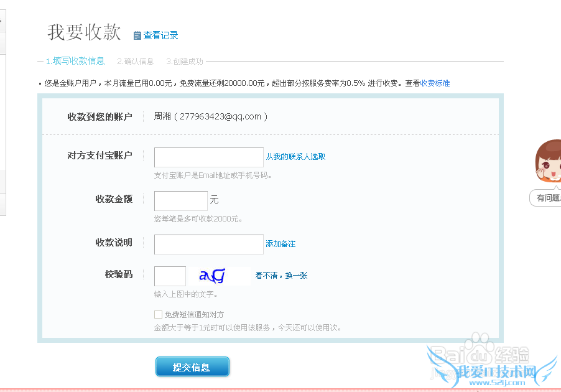
Task: Click 从我的联系人选取 link
Action: coord(295,156)
